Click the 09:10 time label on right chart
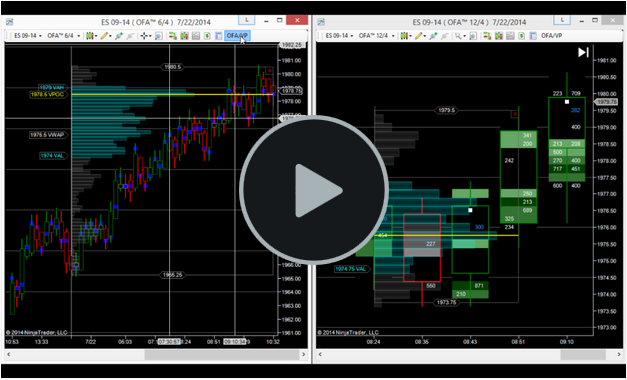The image size is (627, 380). click(x=567, y=342)
